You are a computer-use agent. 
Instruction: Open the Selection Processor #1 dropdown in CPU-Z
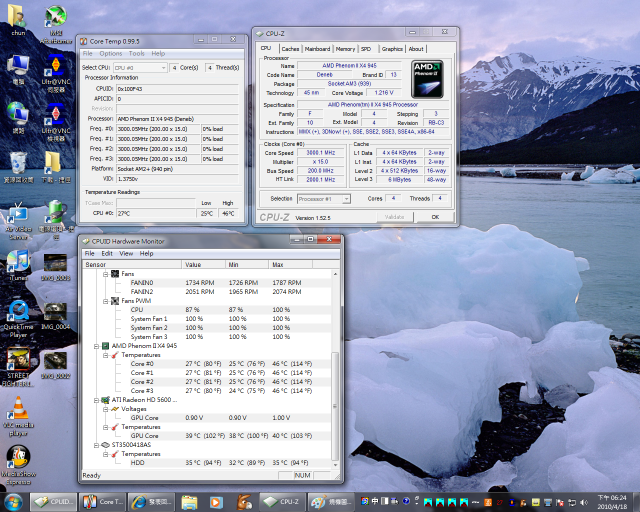324,199
